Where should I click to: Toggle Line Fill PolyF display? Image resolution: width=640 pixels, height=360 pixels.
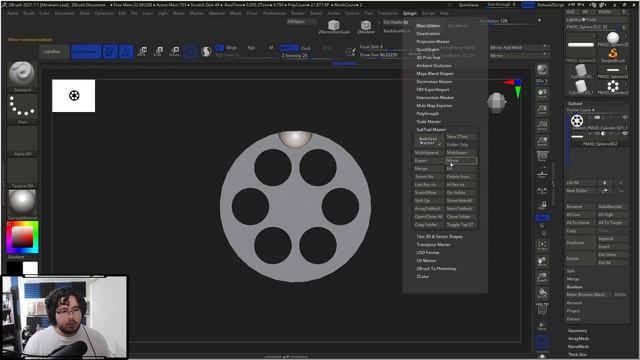tap(542, 309)
